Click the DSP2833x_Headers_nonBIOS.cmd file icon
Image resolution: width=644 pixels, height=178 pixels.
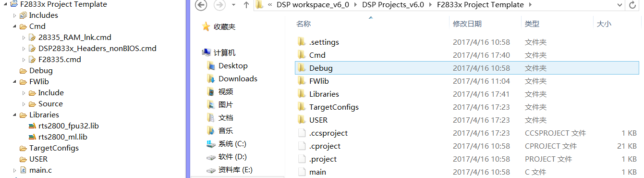(x=32, y=49)
